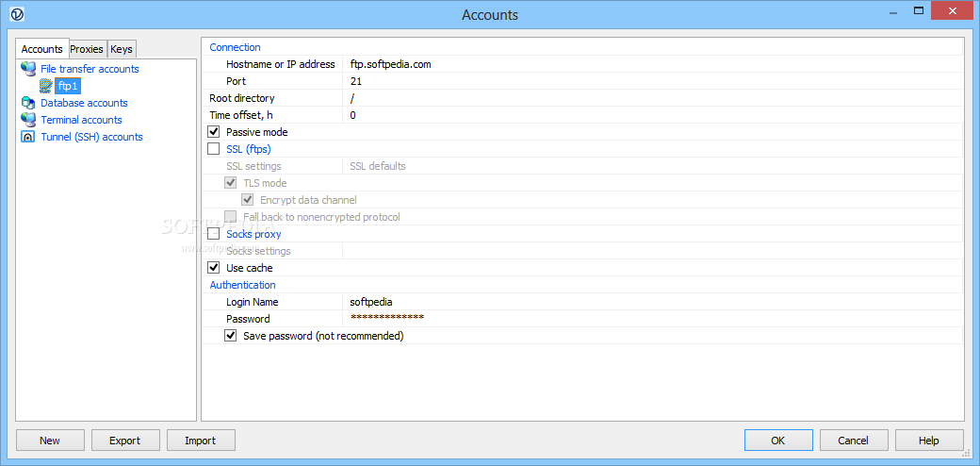This screenshot has height=466, width=980.
Task: Open the Keys tab
Action: [x=122, y=49]
